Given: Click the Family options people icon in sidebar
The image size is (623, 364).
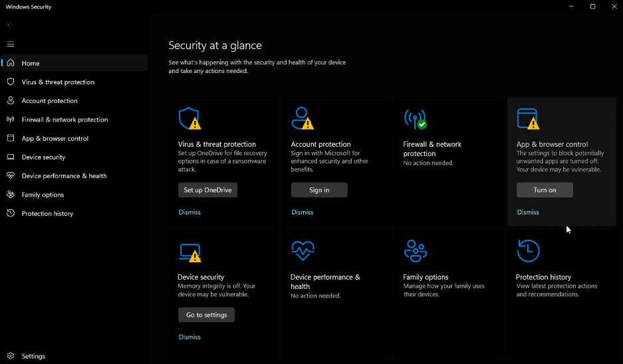Looking at the screenshot, I should [x=11, y=195].
